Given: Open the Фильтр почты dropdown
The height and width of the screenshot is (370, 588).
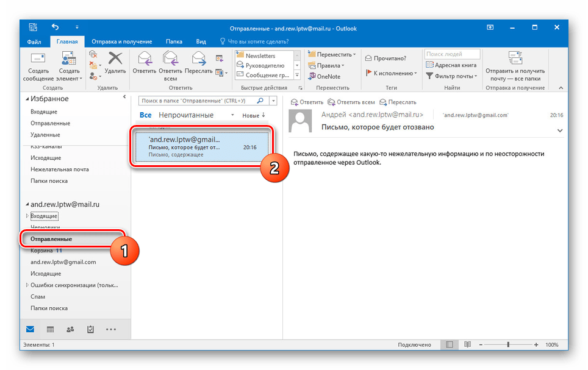Looking at the screenshot, I should 451,76.
